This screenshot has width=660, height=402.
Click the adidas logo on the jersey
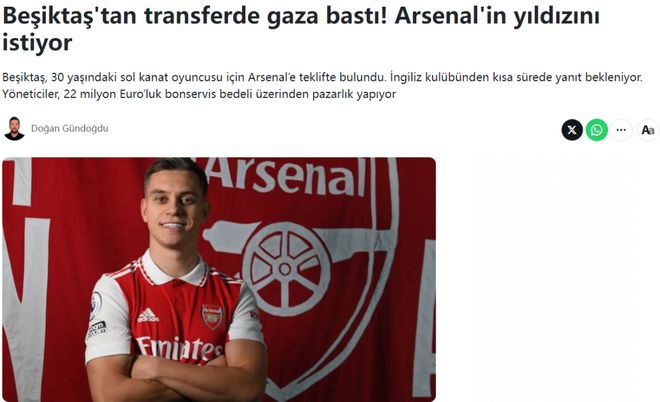point(148,315)
